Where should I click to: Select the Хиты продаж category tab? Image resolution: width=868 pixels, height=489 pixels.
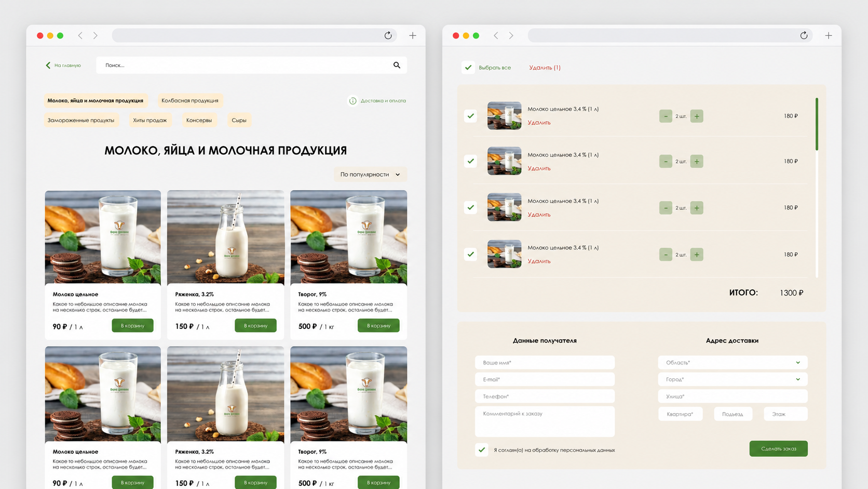click(x=150, y=120)
